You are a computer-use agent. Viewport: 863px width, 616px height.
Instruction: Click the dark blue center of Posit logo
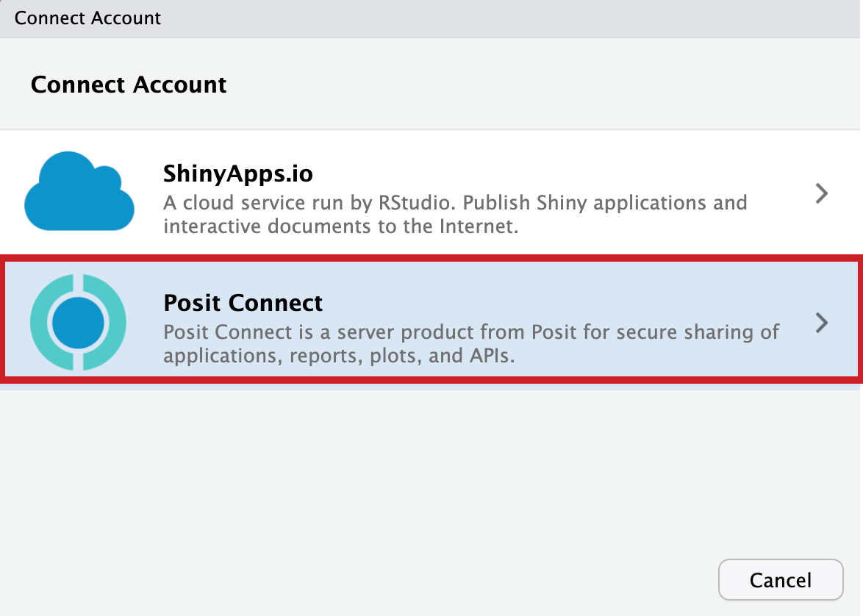(x=78, y=323)
